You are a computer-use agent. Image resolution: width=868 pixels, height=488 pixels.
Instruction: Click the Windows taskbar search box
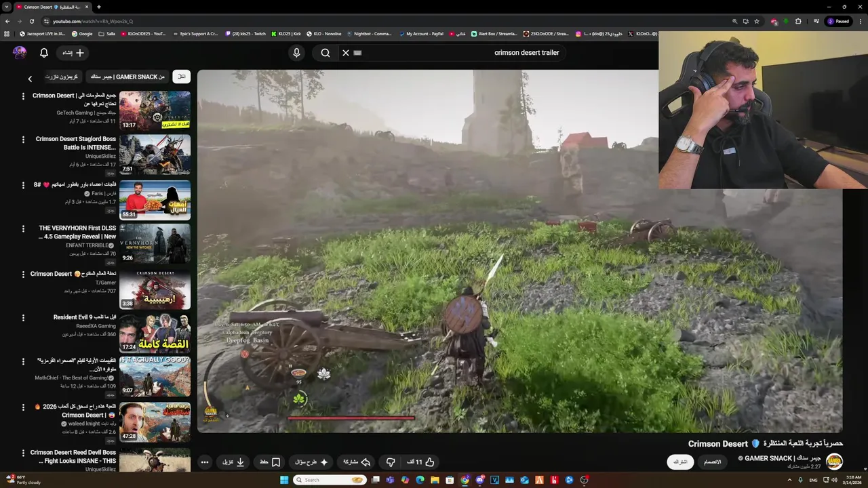click(330, 480)
